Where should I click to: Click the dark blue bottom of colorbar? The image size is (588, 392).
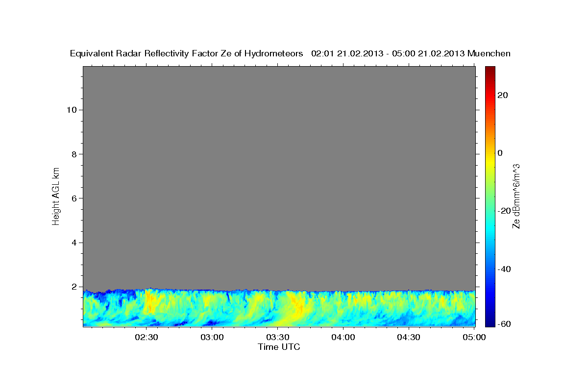pyautogui.click(x=490, y=322)
